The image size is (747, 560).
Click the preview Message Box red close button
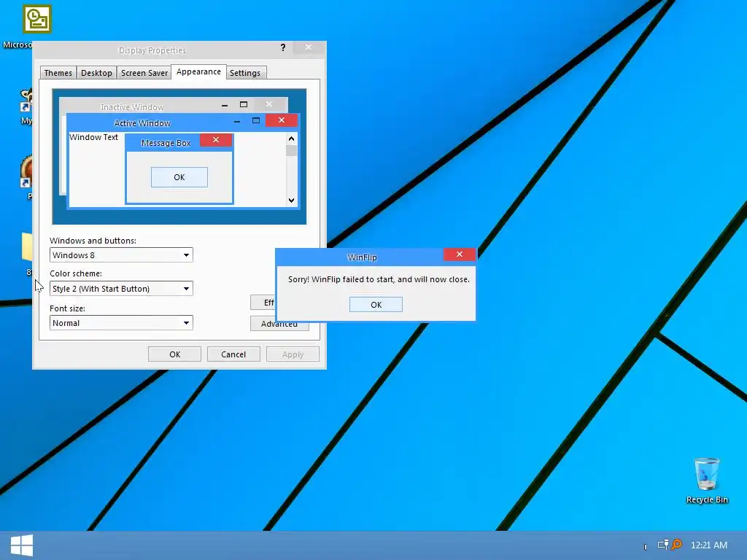tap(216, 140)
